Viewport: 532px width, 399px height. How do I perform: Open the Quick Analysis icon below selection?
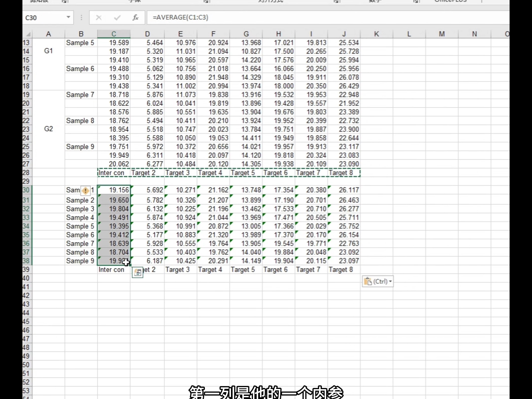(x=137, y=272)
